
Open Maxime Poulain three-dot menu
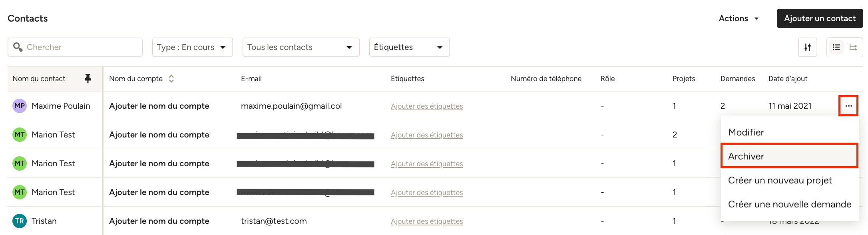pos(848,106)
